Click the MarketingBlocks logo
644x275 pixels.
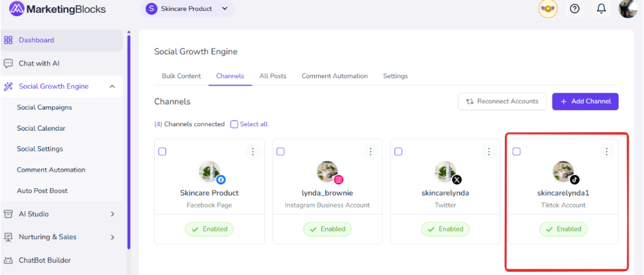click(57, 9)
